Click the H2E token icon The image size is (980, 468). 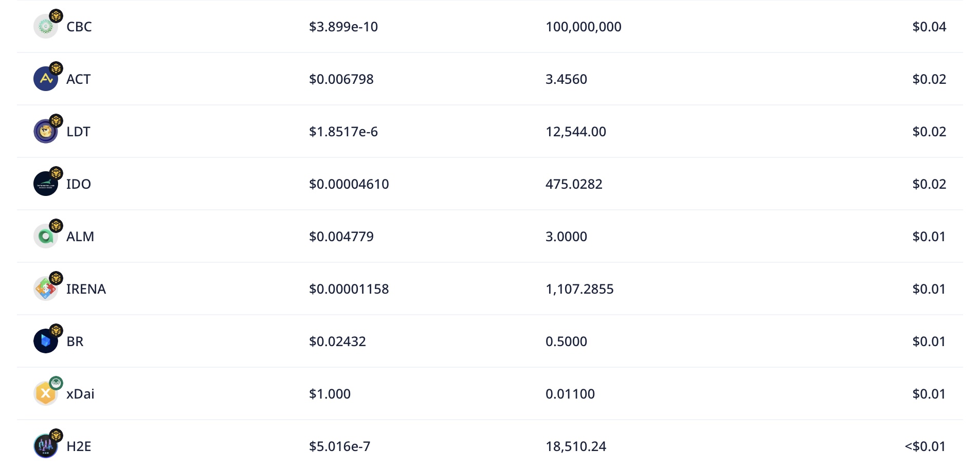click(x=45, y=446)
